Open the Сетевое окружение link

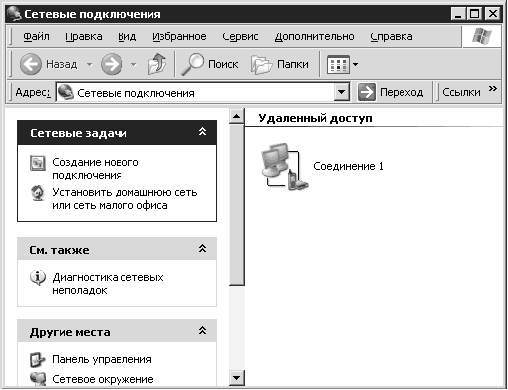103,379
